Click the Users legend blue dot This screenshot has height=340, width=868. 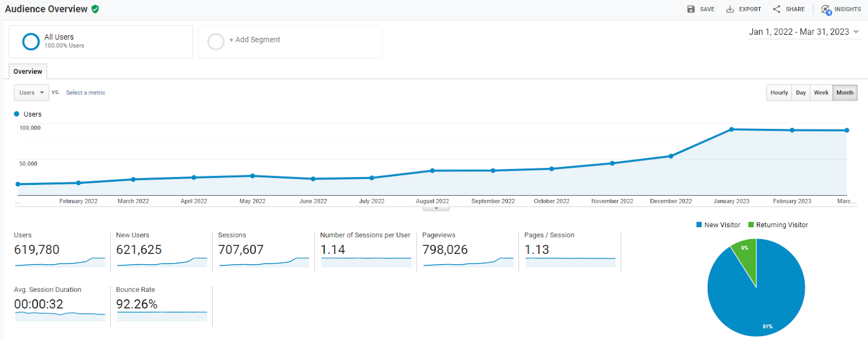[17, 114]
